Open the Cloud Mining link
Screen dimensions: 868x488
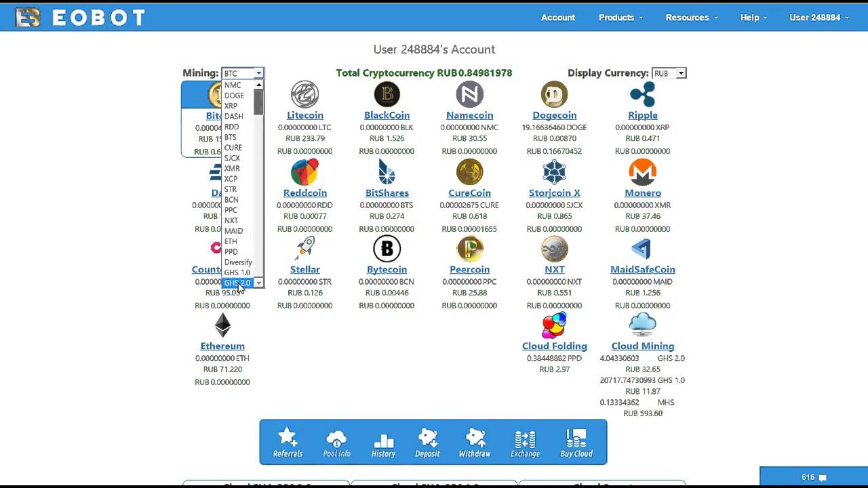click(642, 346)
